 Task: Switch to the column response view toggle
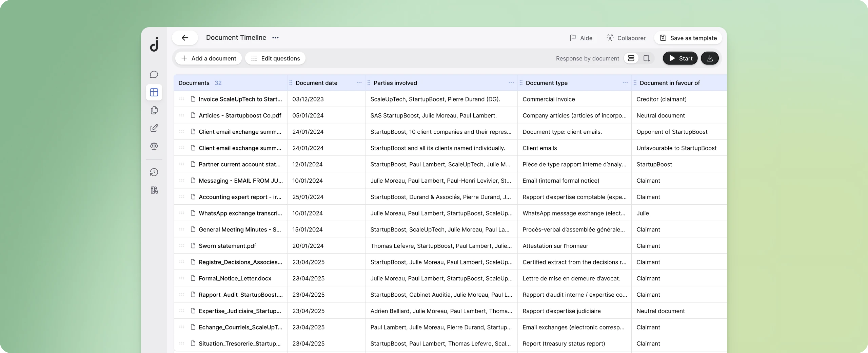[647, 58]
